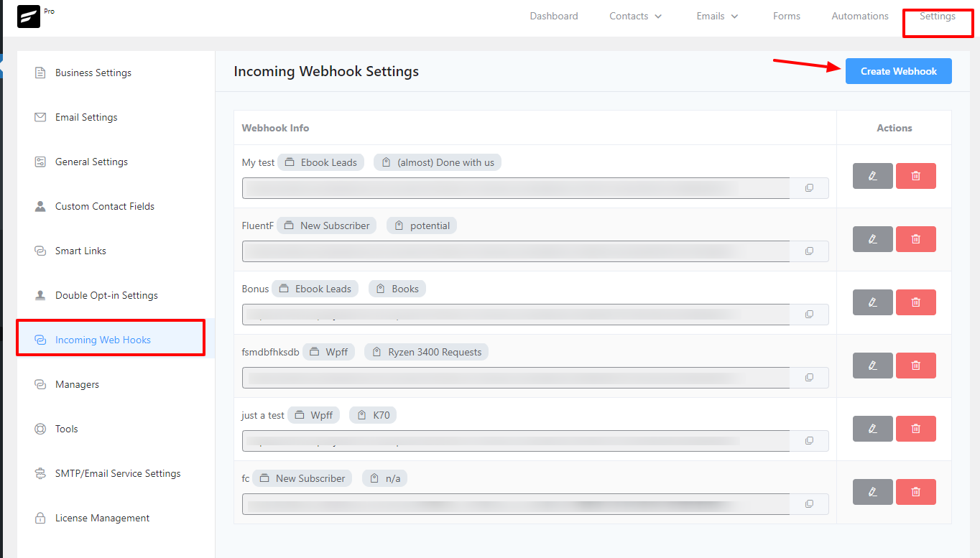Viewport: 980px width, 558px height.
Task: Open the Contacts dropdown menu
Action: coord(634,16)
